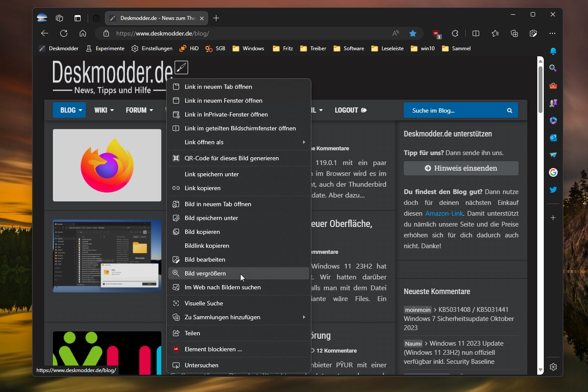Image resolution: width=588 pixels, height=392 pixels.
Task: Click the LOGOUT link
Action: tap(351, 110)
